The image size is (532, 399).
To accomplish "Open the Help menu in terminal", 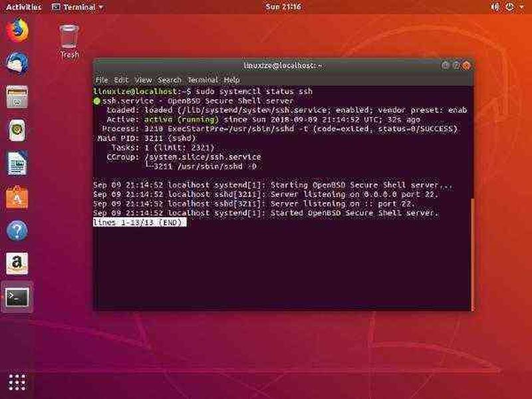I will [231, 80].
